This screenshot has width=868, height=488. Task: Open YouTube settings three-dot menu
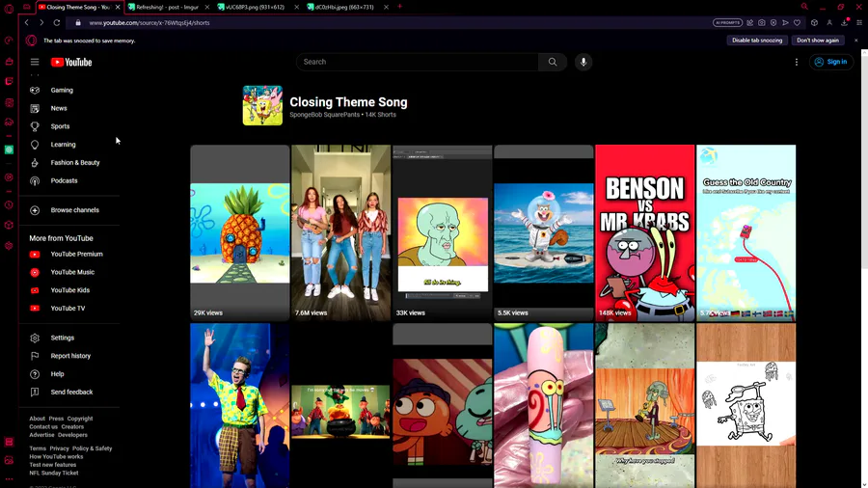(797, 62)
